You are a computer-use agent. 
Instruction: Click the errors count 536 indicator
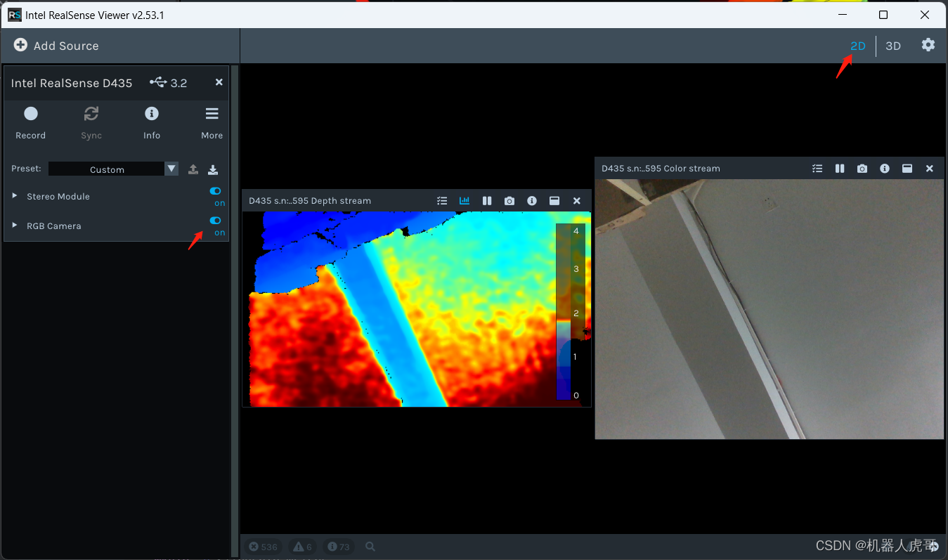tap(263, 547)
